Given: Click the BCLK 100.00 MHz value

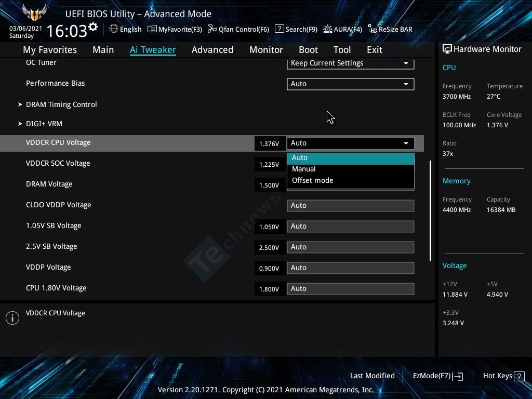Looking at the screenshot, I should pos(459,125).
